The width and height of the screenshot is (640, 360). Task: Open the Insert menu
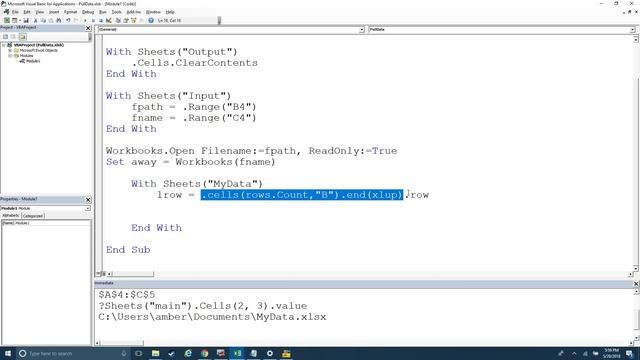(54, 12)
